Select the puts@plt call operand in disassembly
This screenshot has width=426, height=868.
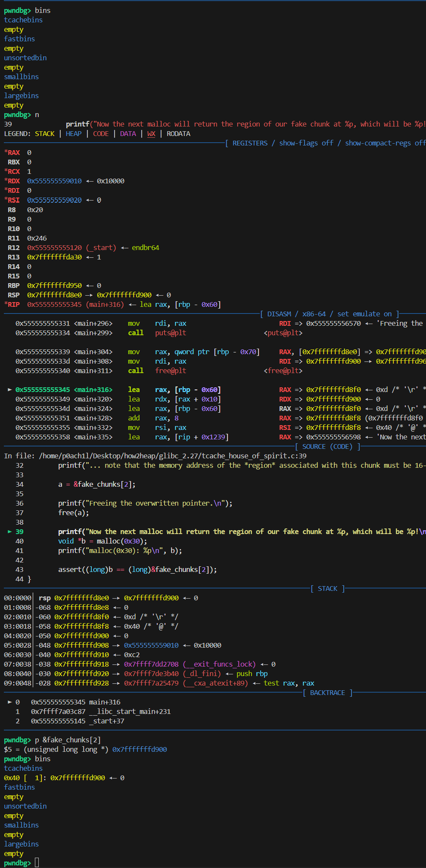(171, 333)
